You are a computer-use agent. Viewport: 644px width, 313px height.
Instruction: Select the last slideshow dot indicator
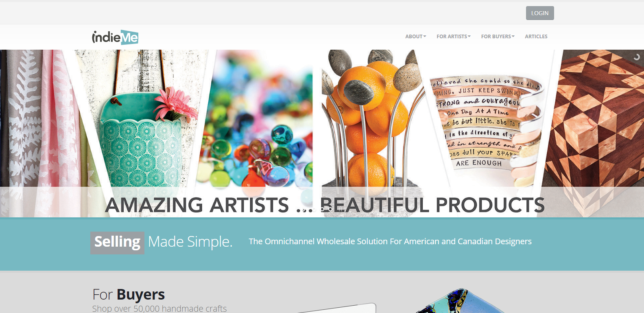pos(330,209)
